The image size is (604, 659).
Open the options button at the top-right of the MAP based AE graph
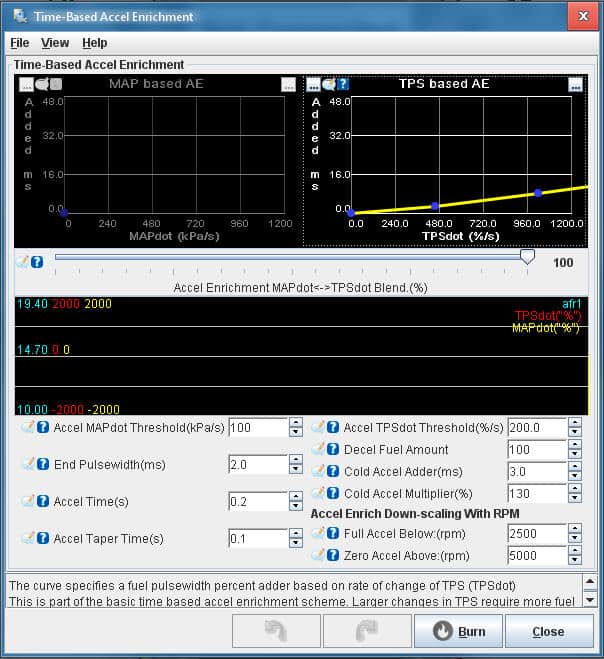click(x=288, y=85)
